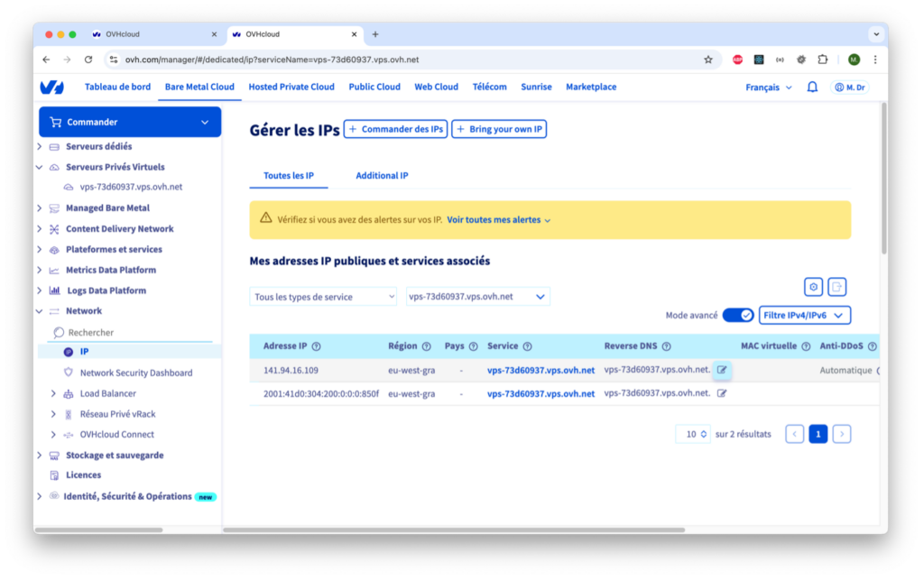The image size is (924, 580).
Task: Go to next results page
Action: click(x=842, y=434)
